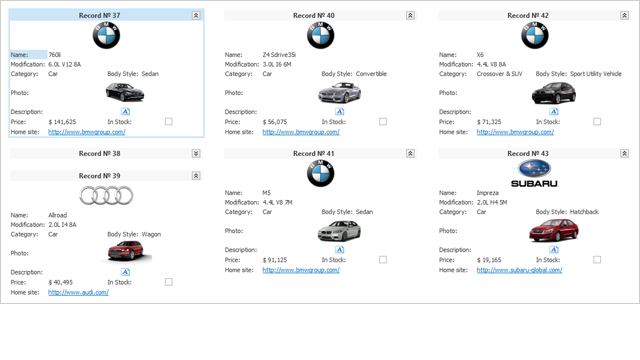The image size is (640, 360).
Task: Collapse Record № 42 card
Action: tap(624, 16)
